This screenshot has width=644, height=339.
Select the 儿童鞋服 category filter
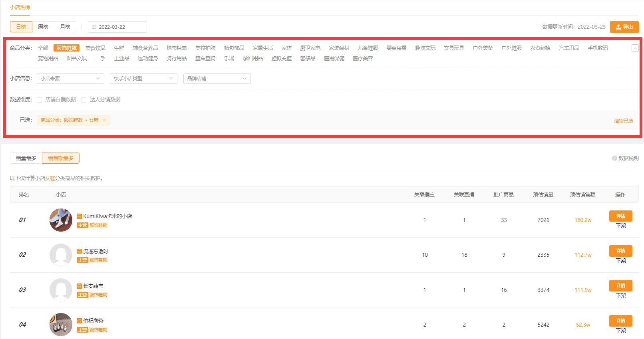pos(368,48)
